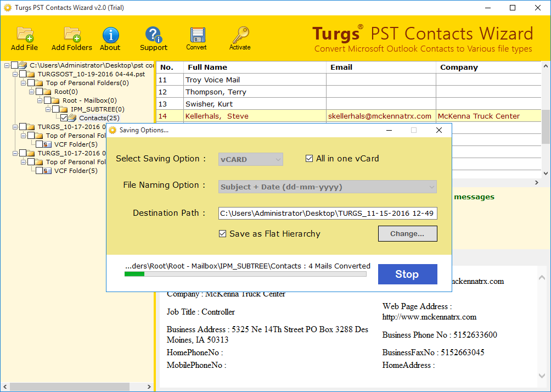This screenshot has height=392, width=551.
Task: Click the Root(0) folder icon
Action: pos(47,92)
